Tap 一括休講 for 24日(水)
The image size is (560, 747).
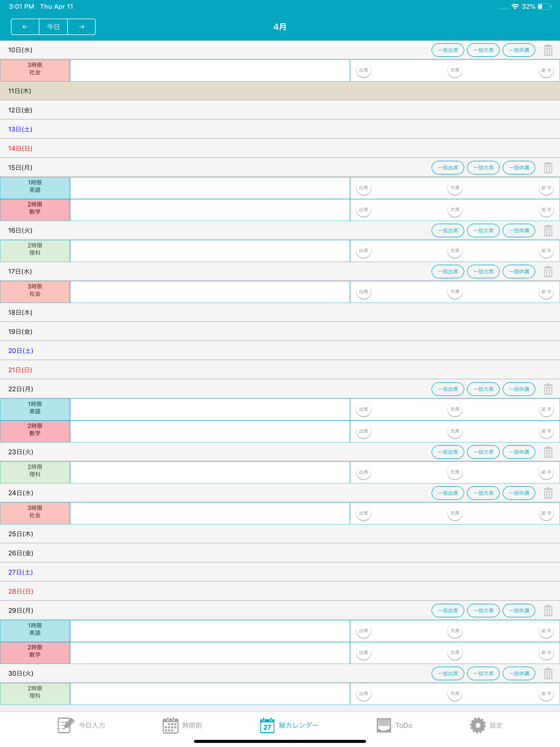[x=519, y=493]
